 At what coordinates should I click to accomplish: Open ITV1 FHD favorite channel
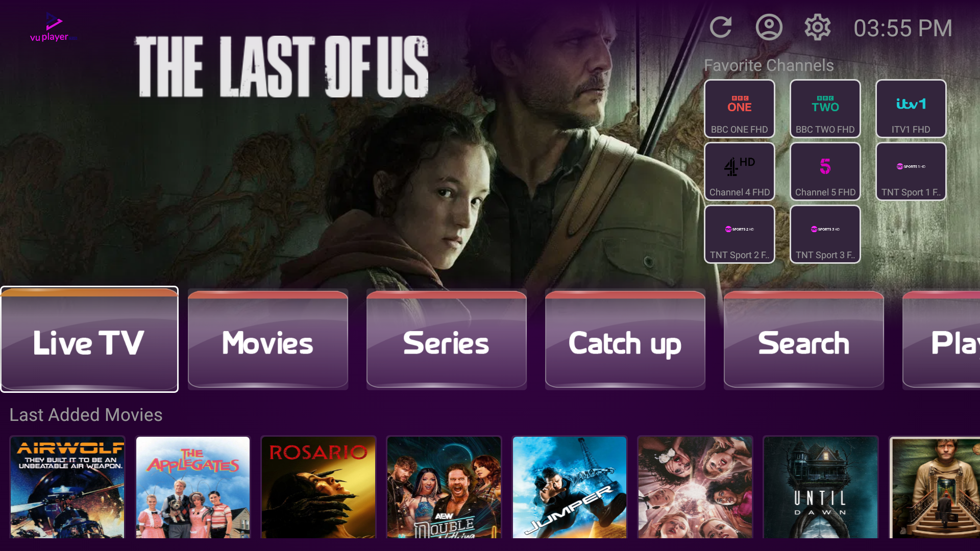(911, 109)
